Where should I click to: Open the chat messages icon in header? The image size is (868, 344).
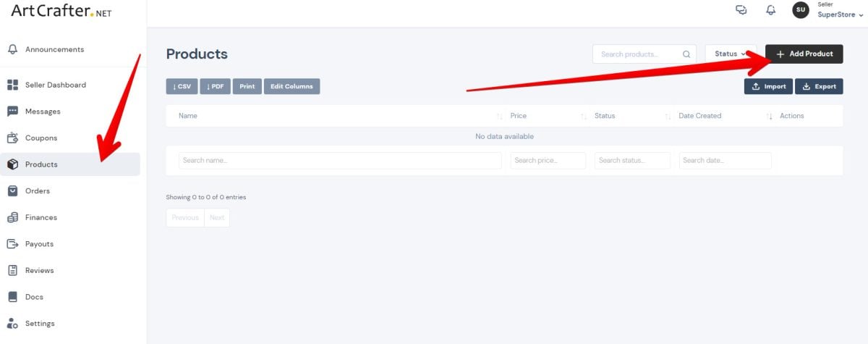(x=741, y=10)
